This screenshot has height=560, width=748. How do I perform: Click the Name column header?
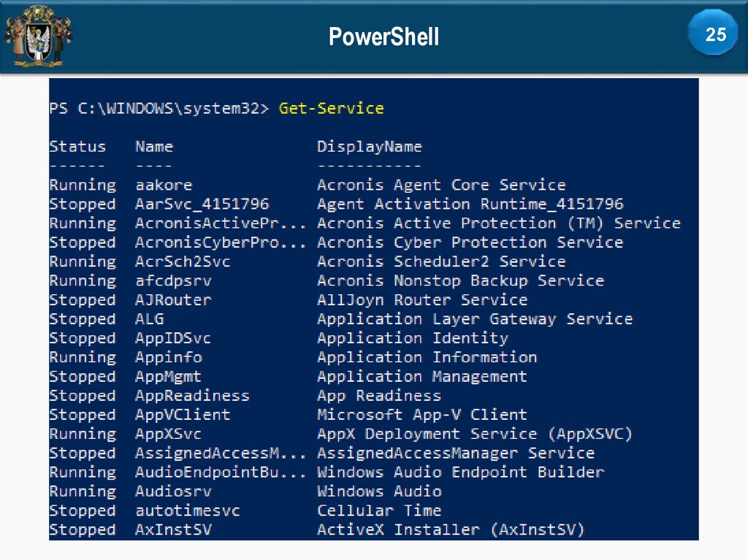tap(154, 147)
